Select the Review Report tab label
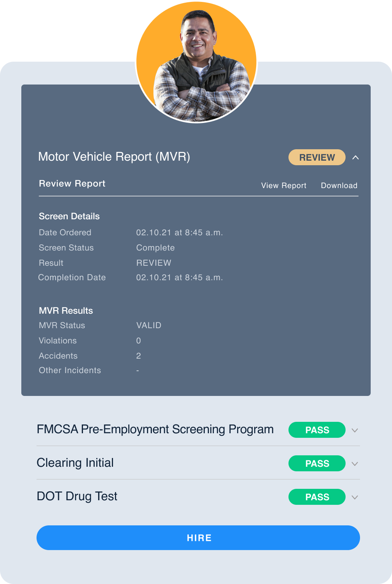392x584 pixels. click(x=72, y=183)
